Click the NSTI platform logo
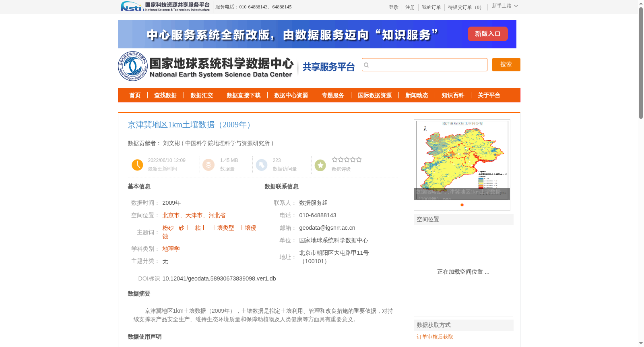 point(165,6)
